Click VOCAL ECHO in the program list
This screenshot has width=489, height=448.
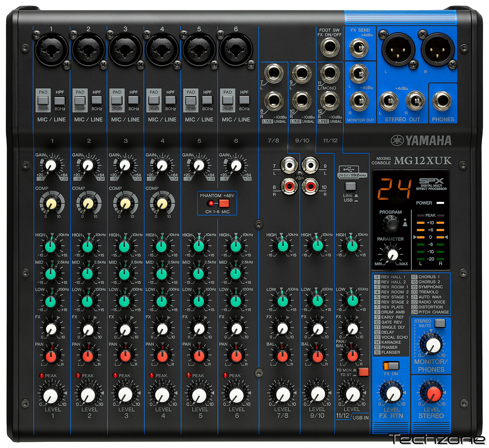[395, 337]
